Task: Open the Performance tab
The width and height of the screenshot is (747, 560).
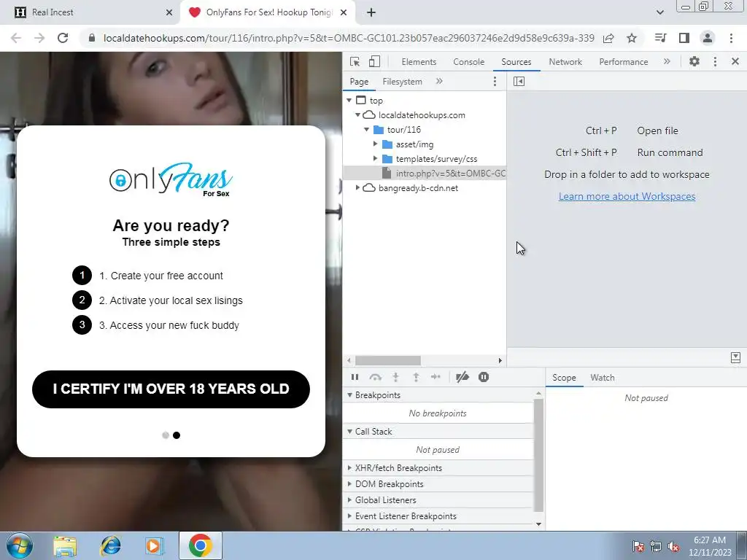Action: point(623,62)
